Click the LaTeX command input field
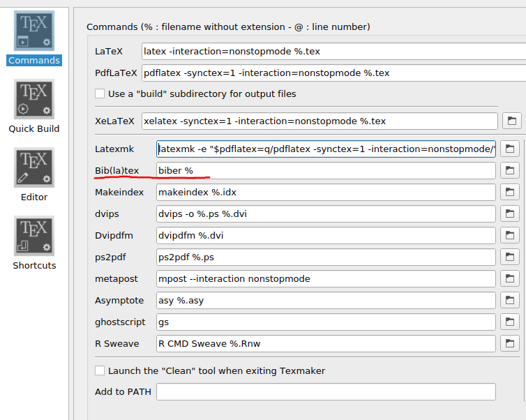Image resolution: width=526 pixels, height=420 pixels. point(332,51)
